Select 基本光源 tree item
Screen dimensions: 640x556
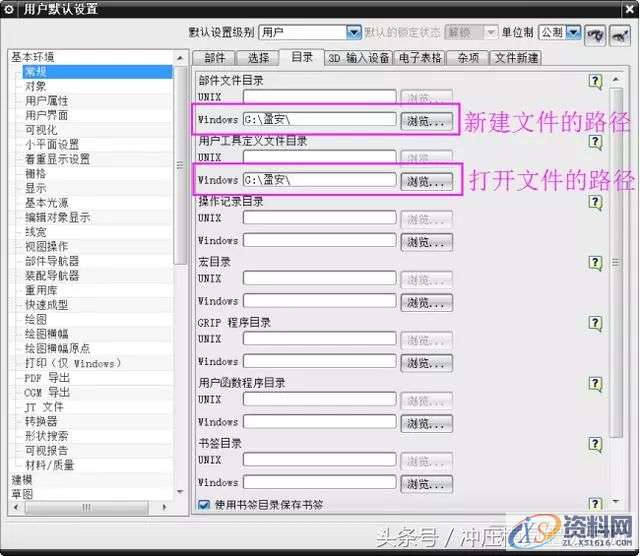pyautogui.click(x=46, y=203)
